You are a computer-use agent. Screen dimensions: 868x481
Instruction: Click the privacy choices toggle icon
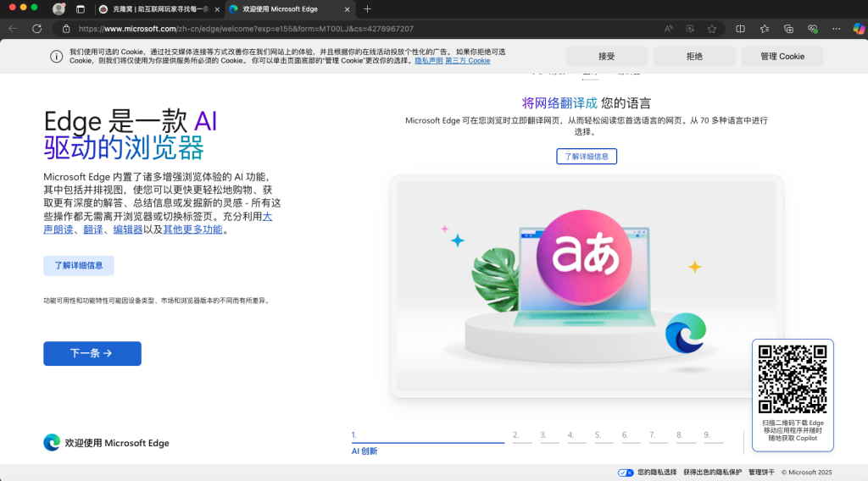[626, 473]
